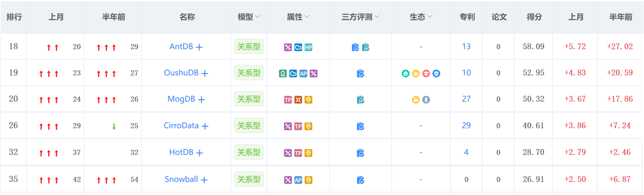Click the plus icon beside MogDB
Viewport: 644px width, 195px height.
[x=201, y=100]
